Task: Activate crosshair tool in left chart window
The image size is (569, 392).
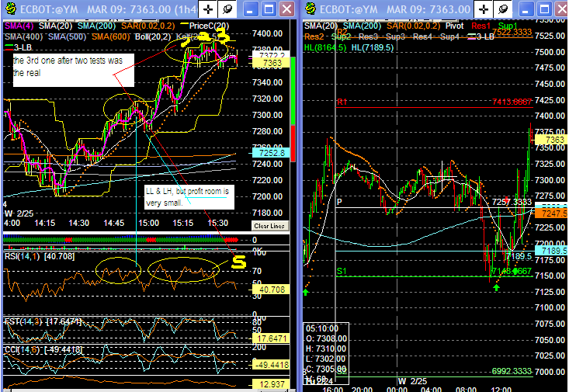Action: [208, 9]
